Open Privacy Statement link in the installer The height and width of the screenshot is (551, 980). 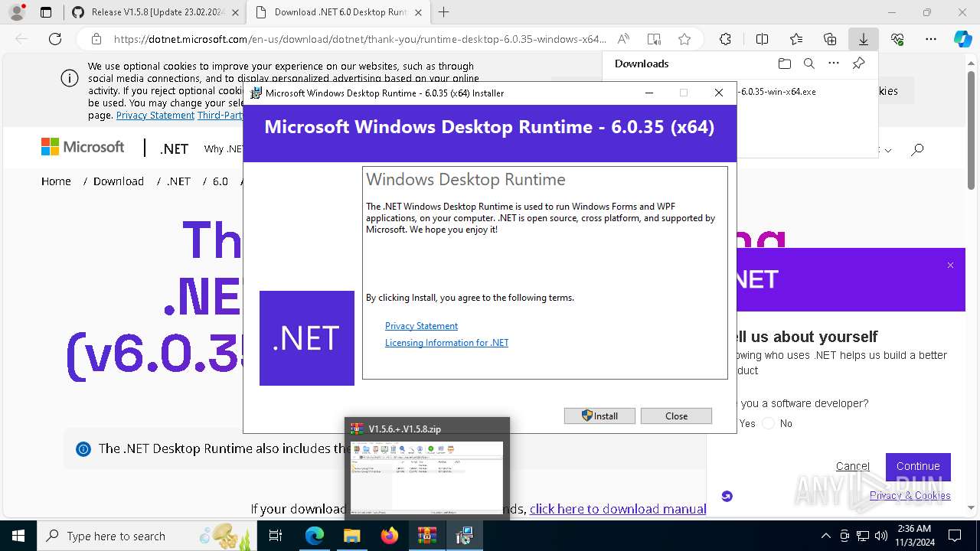(421, 326)
